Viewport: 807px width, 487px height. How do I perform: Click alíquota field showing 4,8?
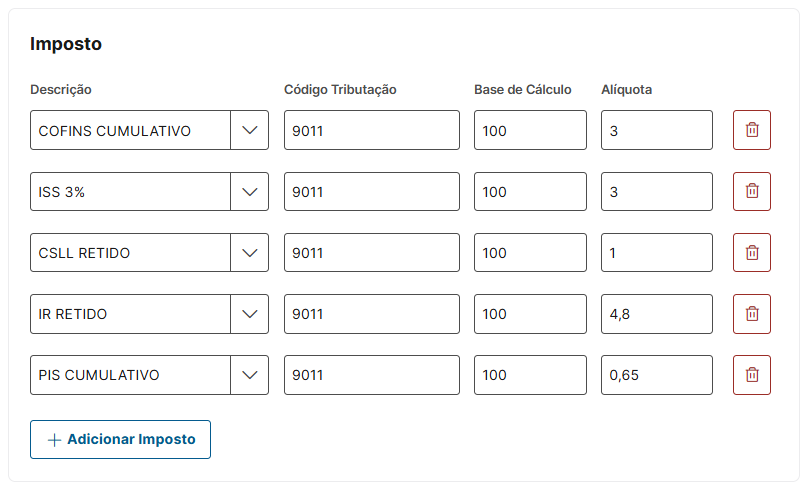(x=656, y=314)
